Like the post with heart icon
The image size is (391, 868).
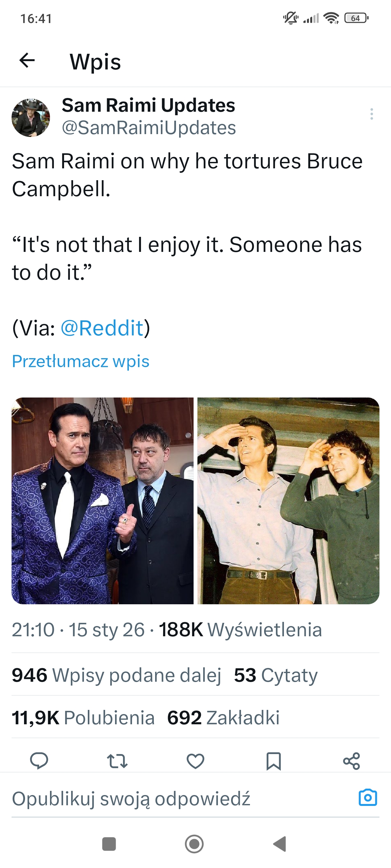[x=195, y=761]
